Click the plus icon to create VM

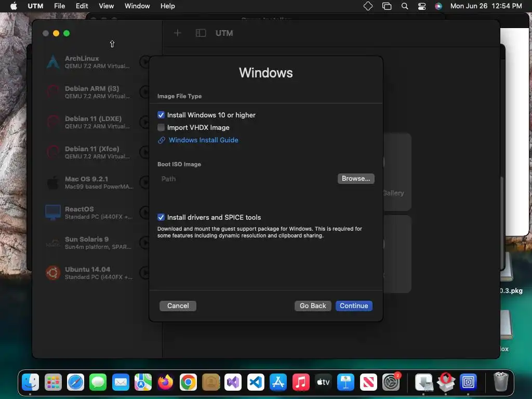tap(178, 33)
